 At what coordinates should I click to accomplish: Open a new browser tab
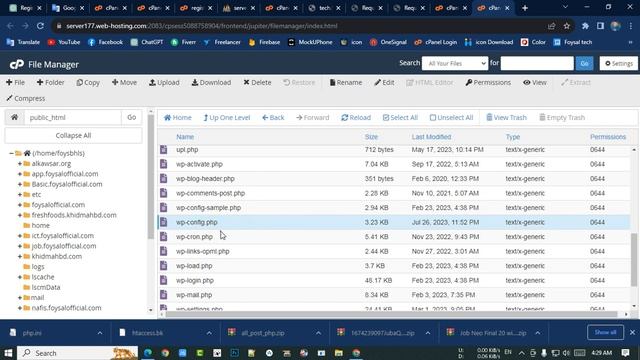pos(525,8)
